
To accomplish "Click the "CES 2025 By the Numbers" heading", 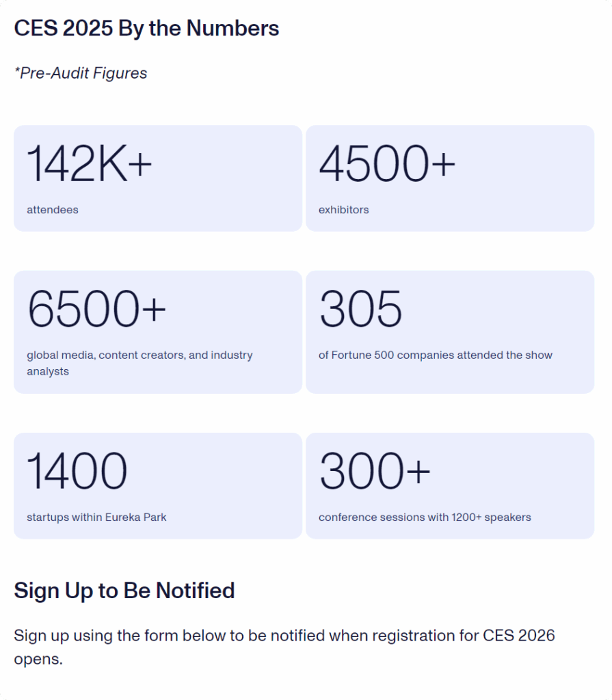I will (146, 28).
